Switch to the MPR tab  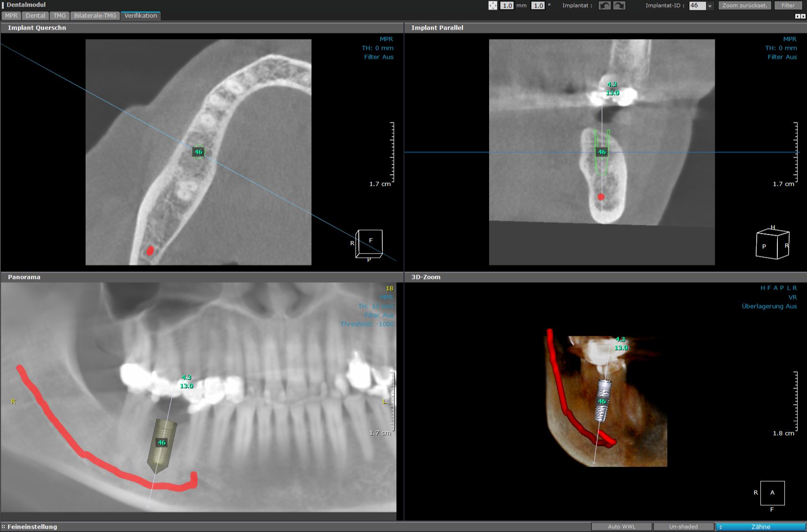coord(11,16)
